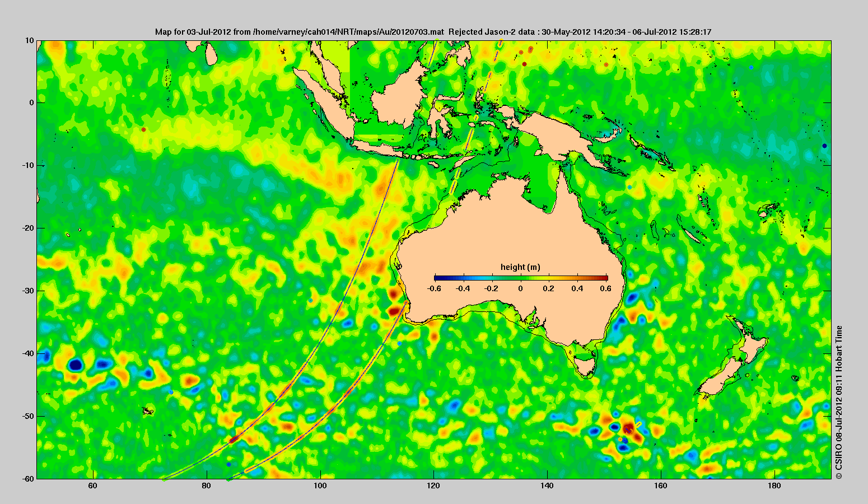Click the vertical CSIRO copyright text
Screen dimensions: 868x504
coord(838,402)
